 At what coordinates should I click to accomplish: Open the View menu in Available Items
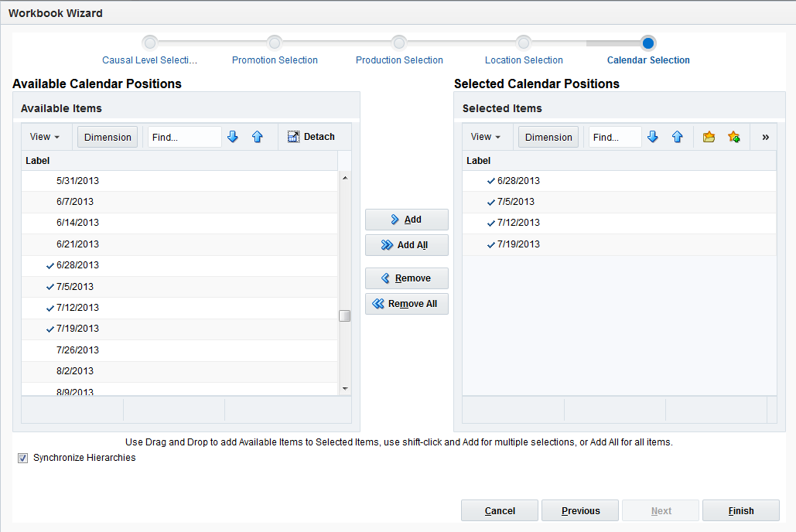(x=45, y=137)
